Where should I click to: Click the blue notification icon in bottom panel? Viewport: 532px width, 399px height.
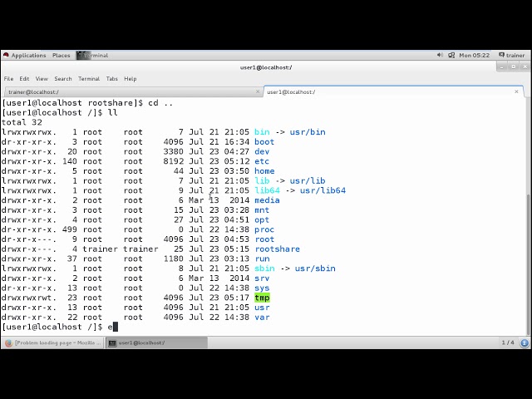(525, 343)
